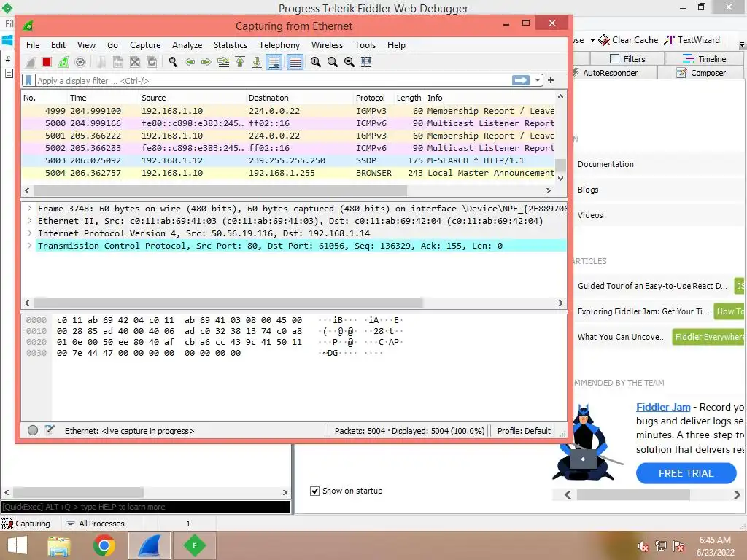The image size is (747, 560).
Task: Click the go to specified packet icon
Action: tap(223, 62)
